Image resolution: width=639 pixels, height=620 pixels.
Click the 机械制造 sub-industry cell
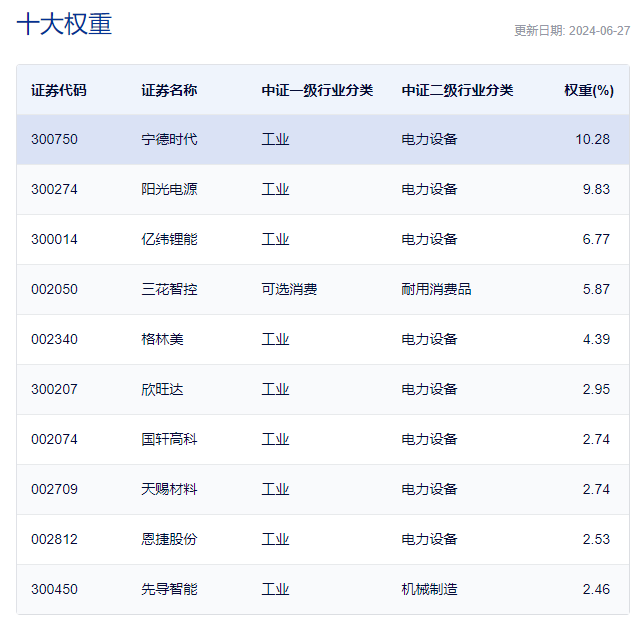click(429, 589)
